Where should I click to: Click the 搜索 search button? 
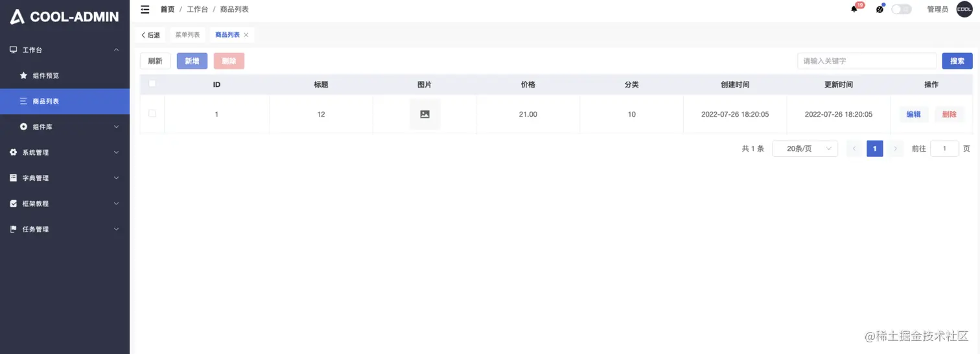(957, 61)
